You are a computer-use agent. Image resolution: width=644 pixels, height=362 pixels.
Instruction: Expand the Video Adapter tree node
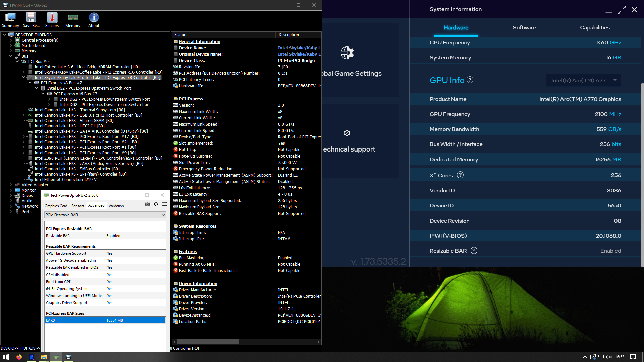pos(10,185)
